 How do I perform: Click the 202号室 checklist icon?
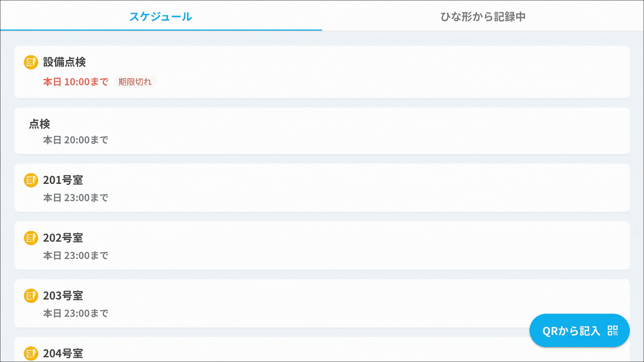coord(31,238)
